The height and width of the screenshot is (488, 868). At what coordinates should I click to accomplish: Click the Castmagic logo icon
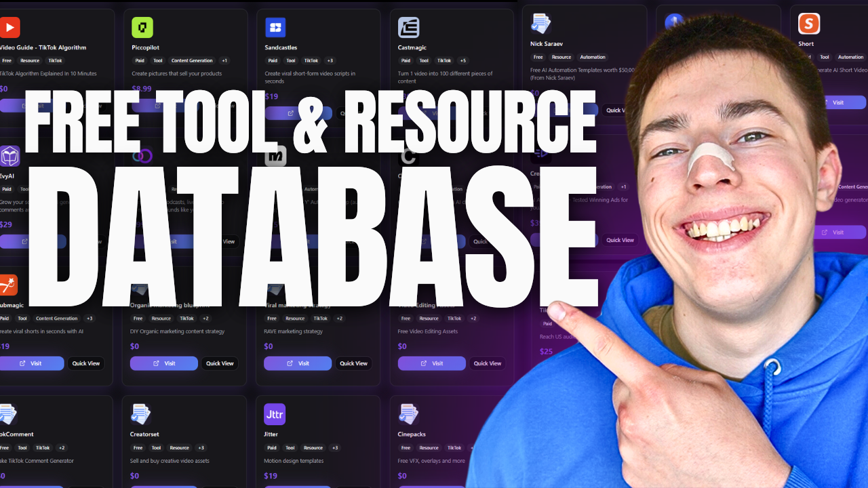408,28
